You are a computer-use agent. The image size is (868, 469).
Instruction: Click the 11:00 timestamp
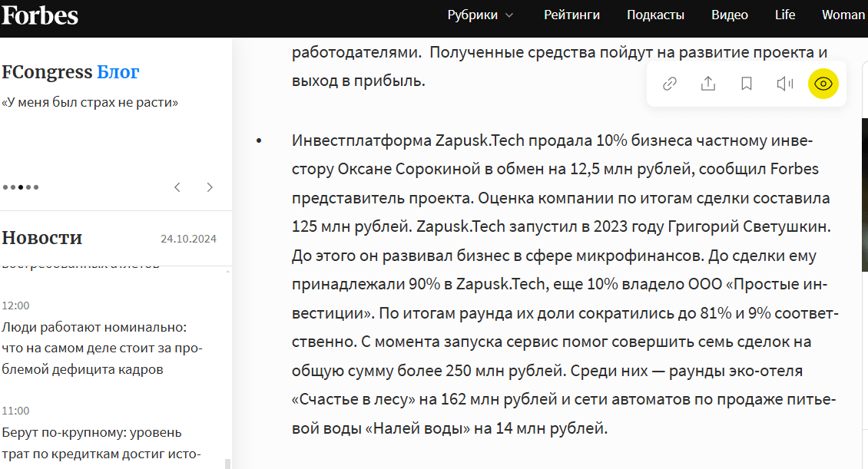15,411
